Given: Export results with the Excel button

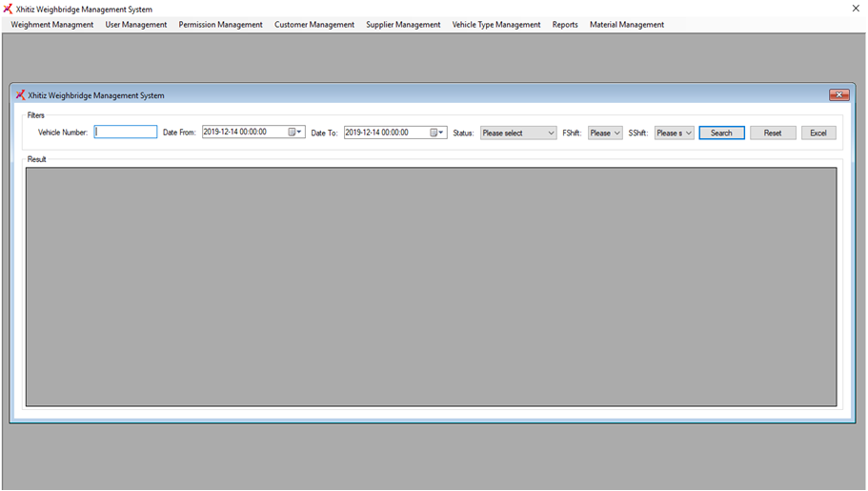Looking at the screenshot, I should [x=818, y=133].
